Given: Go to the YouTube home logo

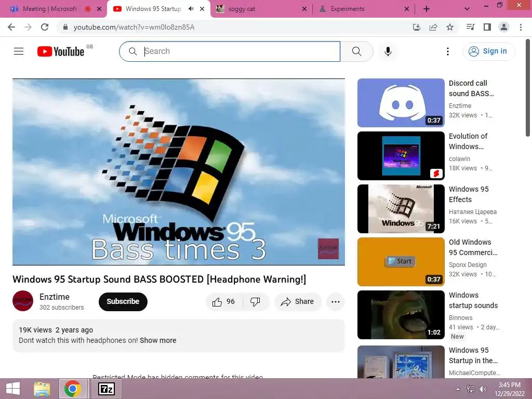Looking at the screenshot, I should [x=61, y=51].
